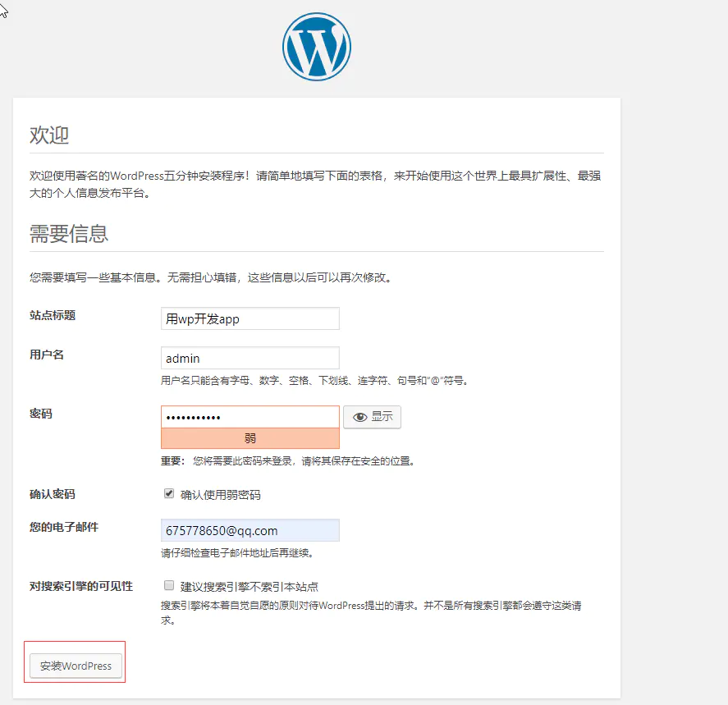Click the site title field '用wp开发app'

click(x=250, y=318)
